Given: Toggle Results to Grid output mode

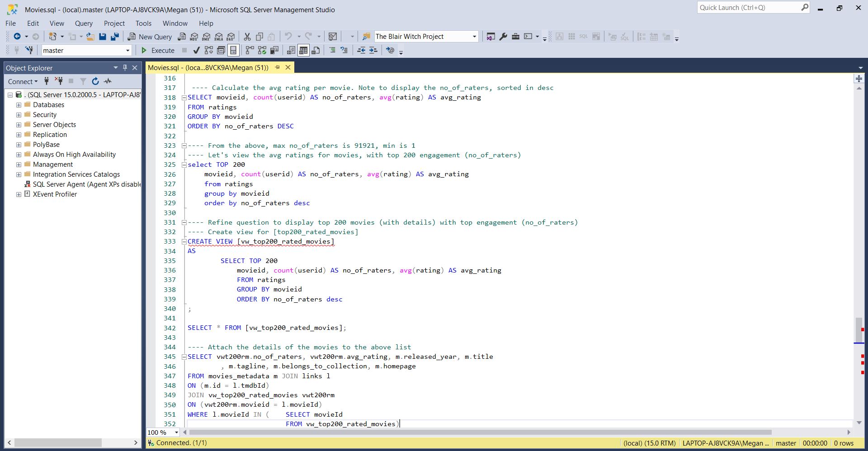Looking at the screenshot, I should pyautogui.click(x=303, y=50).
